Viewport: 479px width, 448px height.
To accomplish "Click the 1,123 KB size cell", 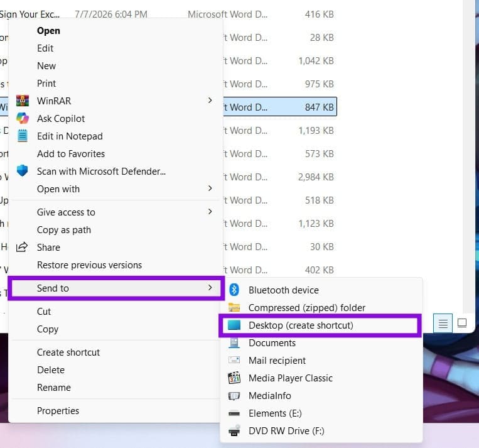I will click(x=316, y=224).
